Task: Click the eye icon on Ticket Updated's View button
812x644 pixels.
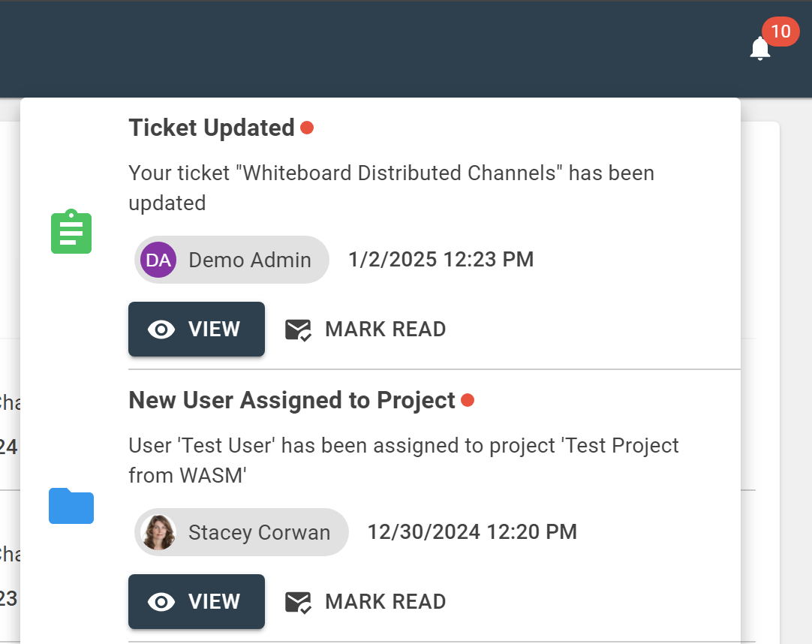Action: (x=161, y=330)
